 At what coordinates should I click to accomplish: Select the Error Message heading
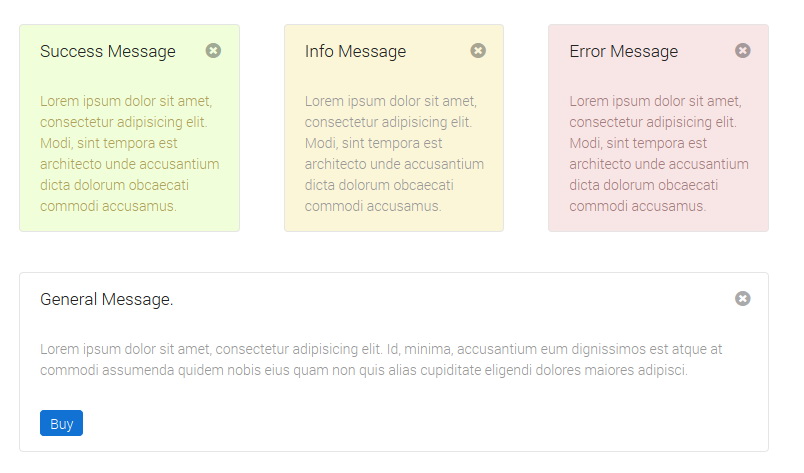[x=624, y=51]
